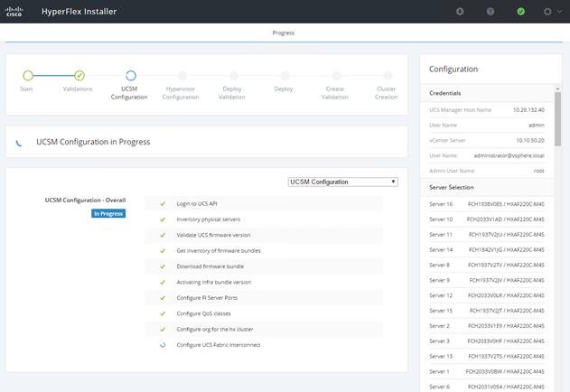The width and height of the screenshot is (570, 392).
Task: Expand the chevron beside the settings gear
Action: pyautogui.click(x=560, y=12)
